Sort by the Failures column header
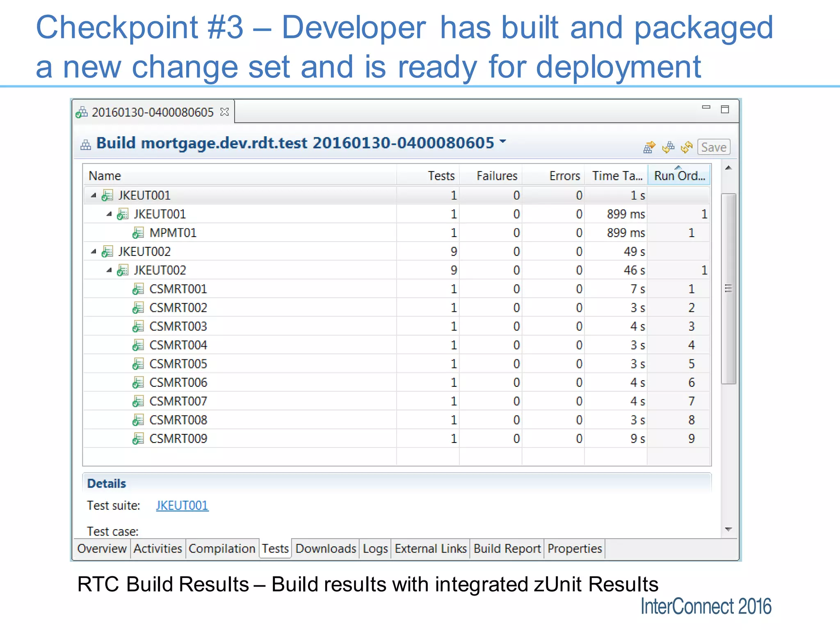Screen dimensions: 840x630 [x=491, y=176]
